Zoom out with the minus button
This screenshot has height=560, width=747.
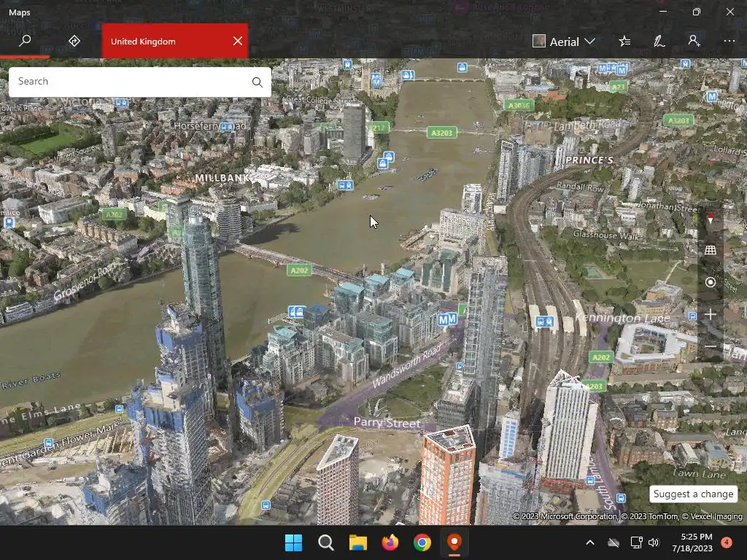coord(711,346)
